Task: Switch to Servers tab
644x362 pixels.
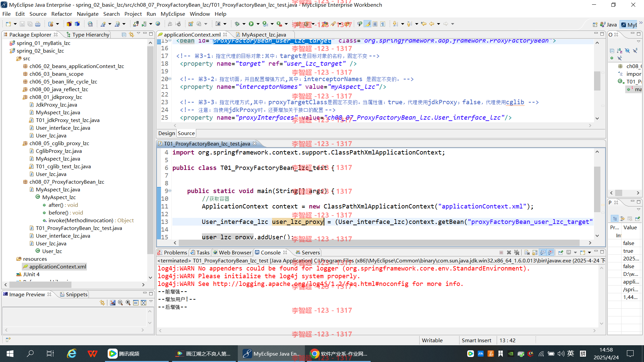Action: [308, 252]
